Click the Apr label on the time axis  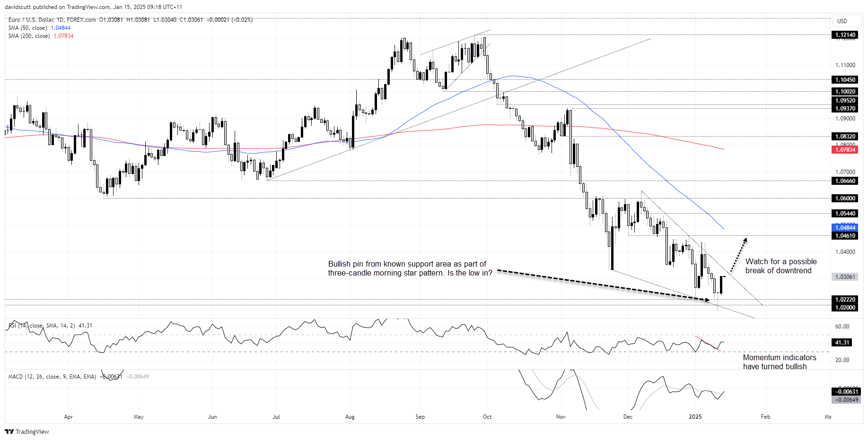pos(68,417)
